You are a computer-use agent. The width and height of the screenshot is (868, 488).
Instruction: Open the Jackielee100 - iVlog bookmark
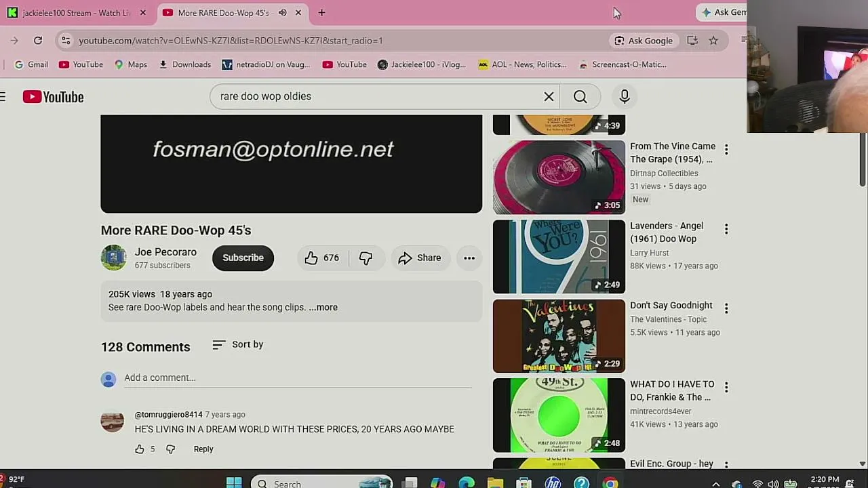(x=422, y=64)
